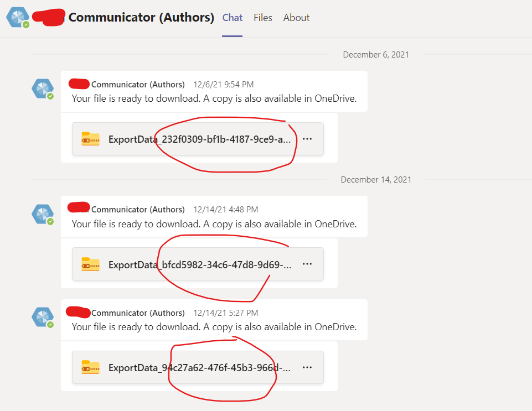Select the 12/6/21 9:54 PM timestamp
This screenshot has height=411, width=532.
(x=224, y=85)
